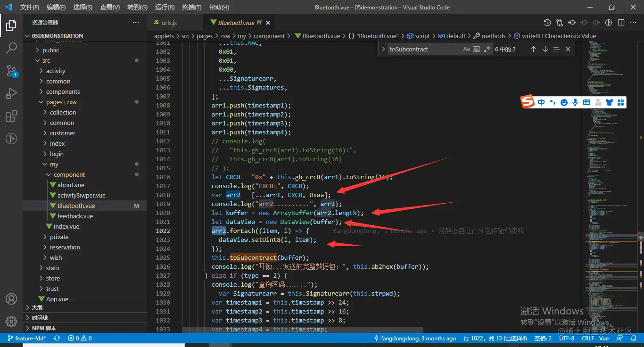Click the file history clock icon
Viewport: 644px width, 347px height.
tap(547, 22)
